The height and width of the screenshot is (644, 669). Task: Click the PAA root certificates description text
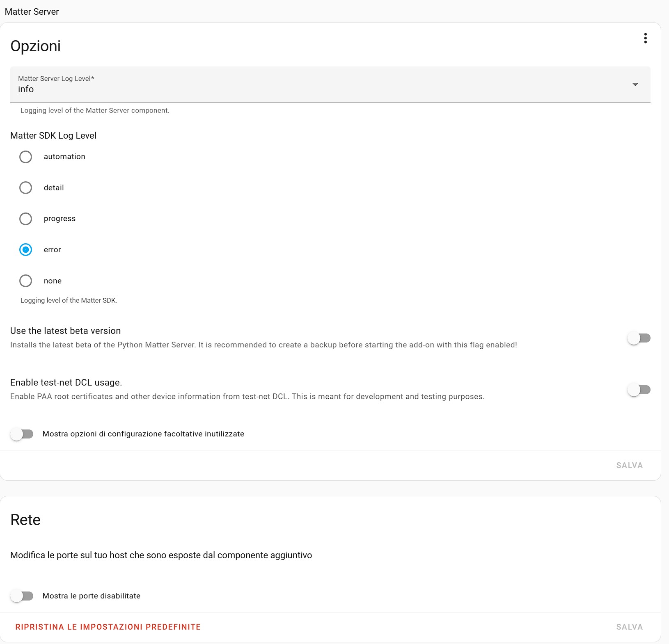(247, 396)
